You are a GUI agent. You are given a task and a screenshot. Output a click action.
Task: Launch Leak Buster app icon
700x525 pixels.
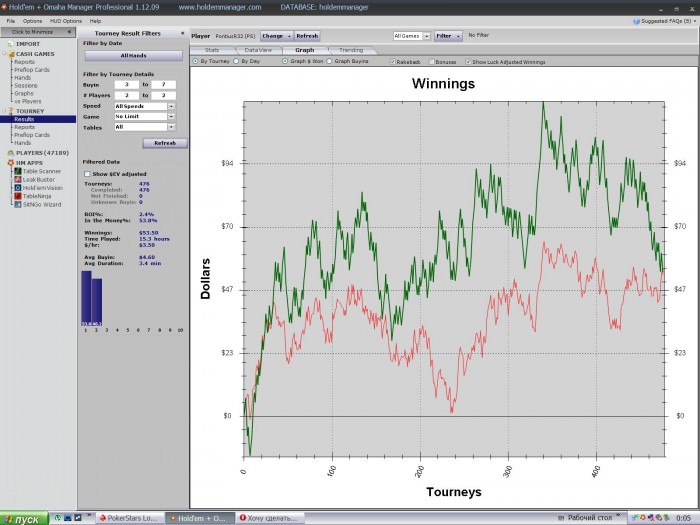18,179
